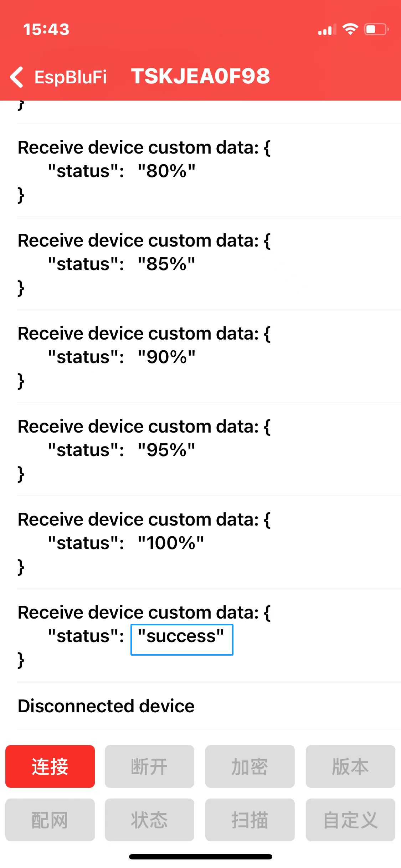Select the highlighted "success" status text
This screenshot has width=401, height=868.
tap(181, 639)
